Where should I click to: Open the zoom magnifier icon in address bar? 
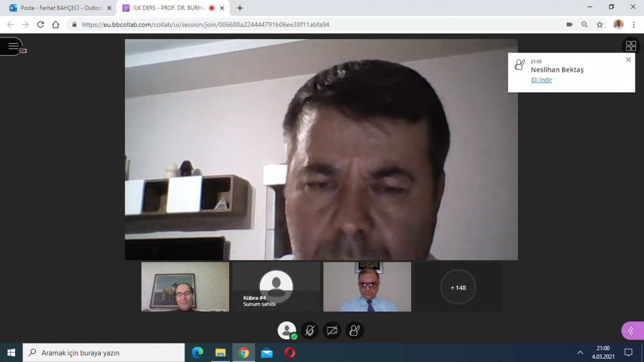pyautogui.click(x=584, y=24)
